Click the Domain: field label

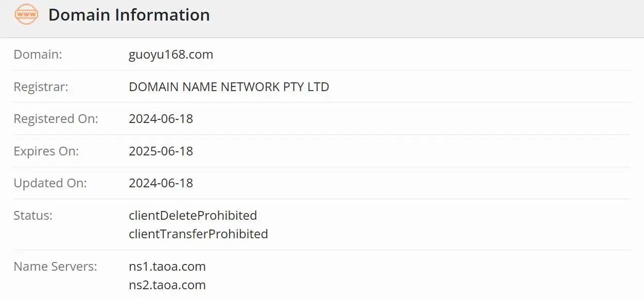[x=38, y=55]
